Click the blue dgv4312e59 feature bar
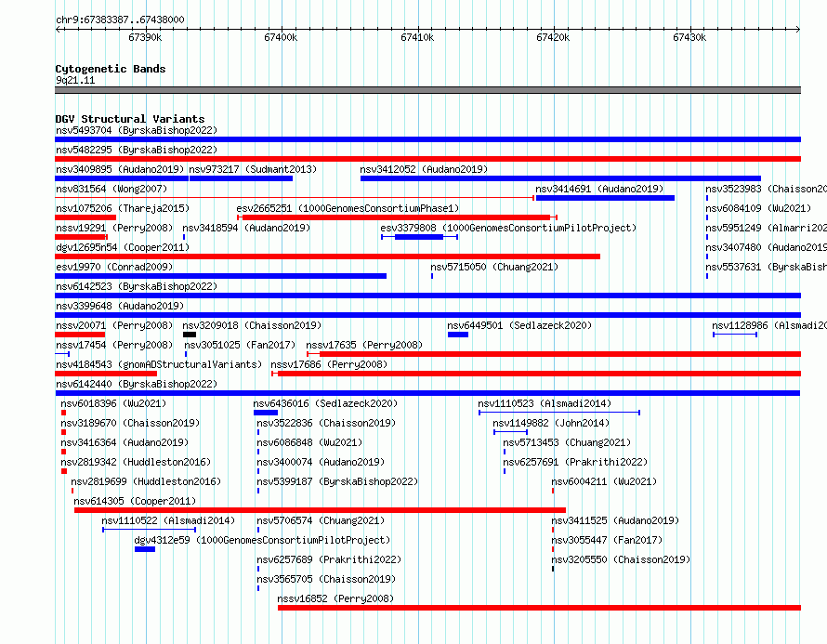Screen dimensions: 827x644 tap(145, 549)
